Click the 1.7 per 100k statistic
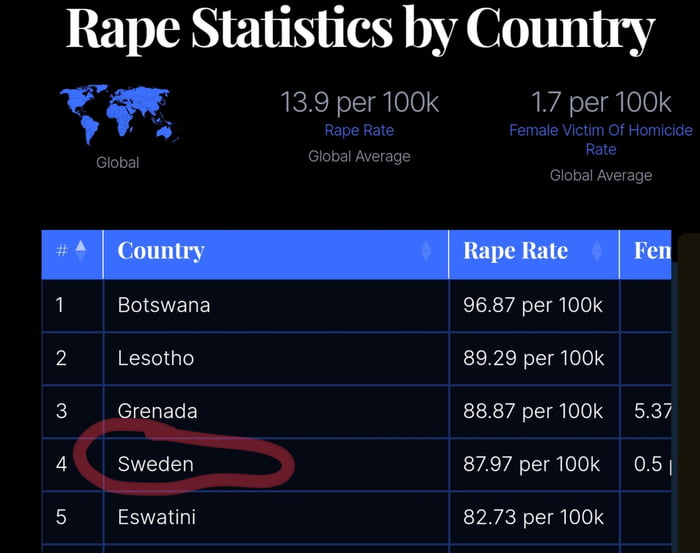The image size is (700, 553). (x=601, y=101)
